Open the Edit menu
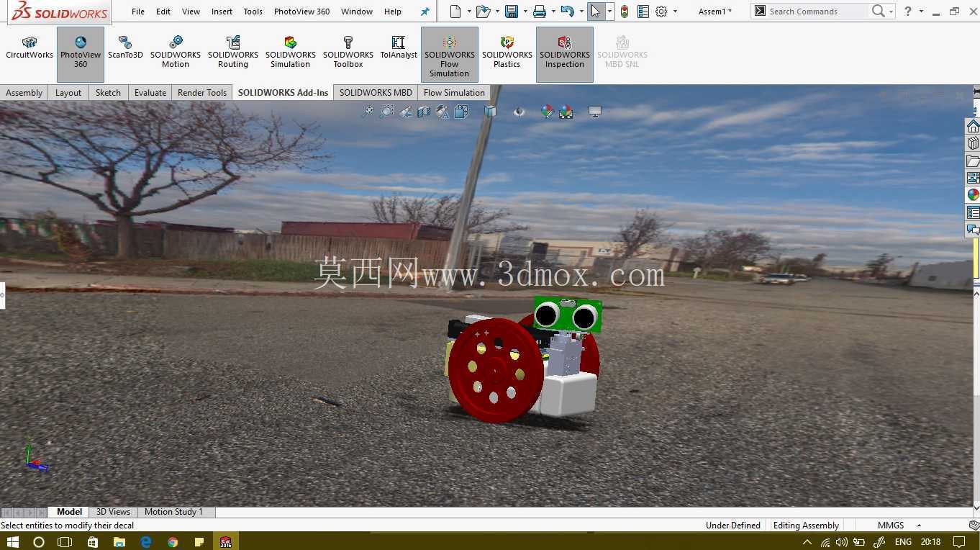Viewport: 980px width, 550px height. (163, 12)
